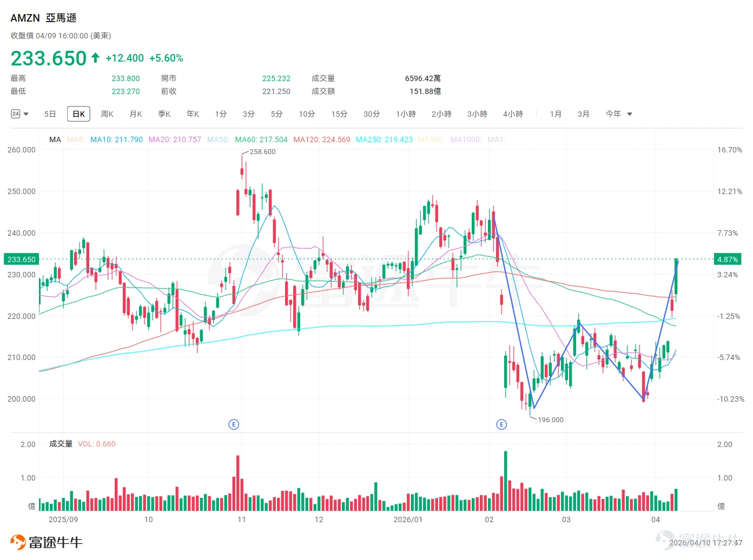This screenshot has height=560, width=753.
Task: Switch to 季K quarterly chart
Action: point(164,114)
